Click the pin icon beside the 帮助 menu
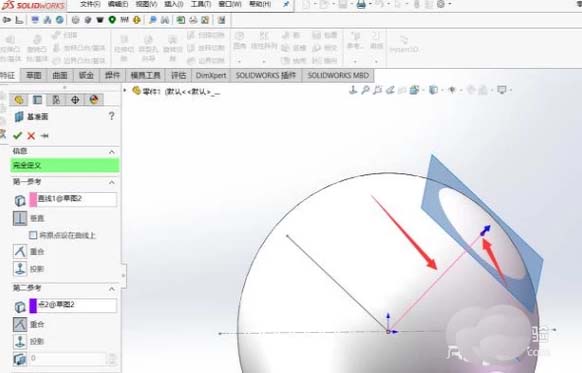This screenshot has height=373, width=582. click(x=286, y=4)
